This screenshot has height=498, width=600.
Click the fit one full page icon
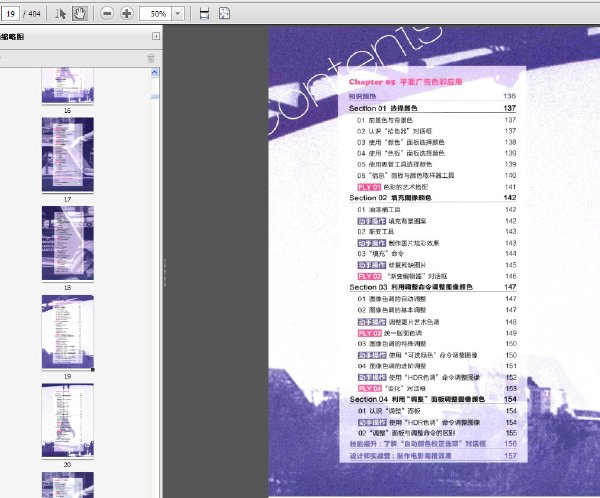(224, 13)
